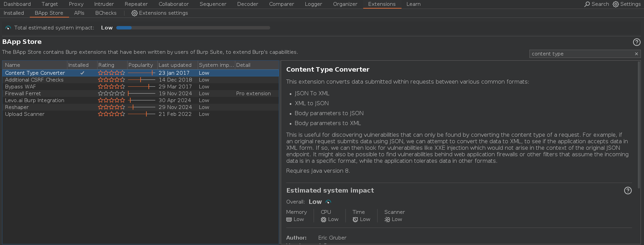Click the popularity bar for Content Type Converter
Image resolution: width=644 pixels, height=245 pixels.
click(x=142, y=73)
